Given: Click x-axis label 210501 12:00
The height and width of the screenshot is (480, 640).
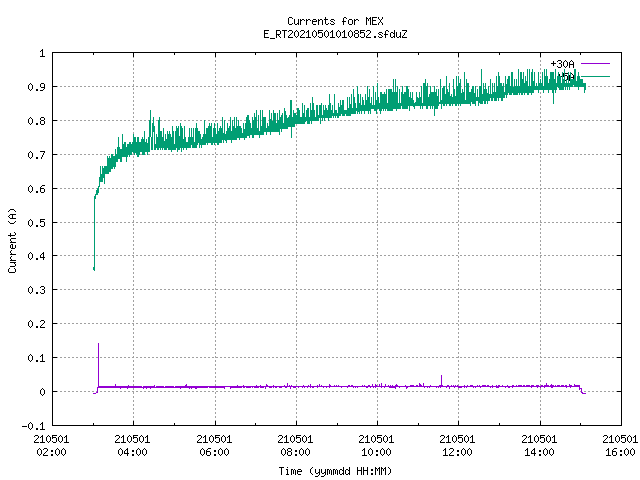Looking at the screenshot, I should point(457,445).
